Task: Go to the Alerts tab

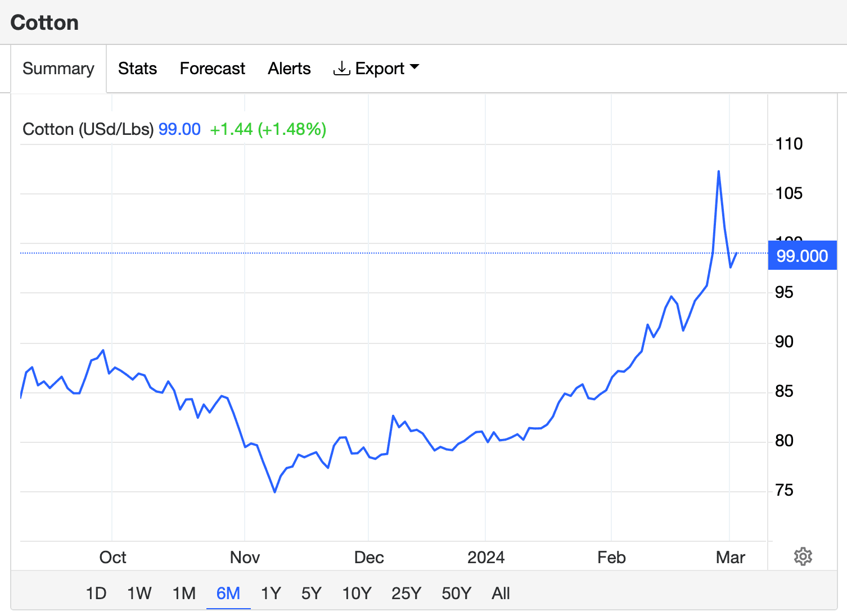Action: 289,69
